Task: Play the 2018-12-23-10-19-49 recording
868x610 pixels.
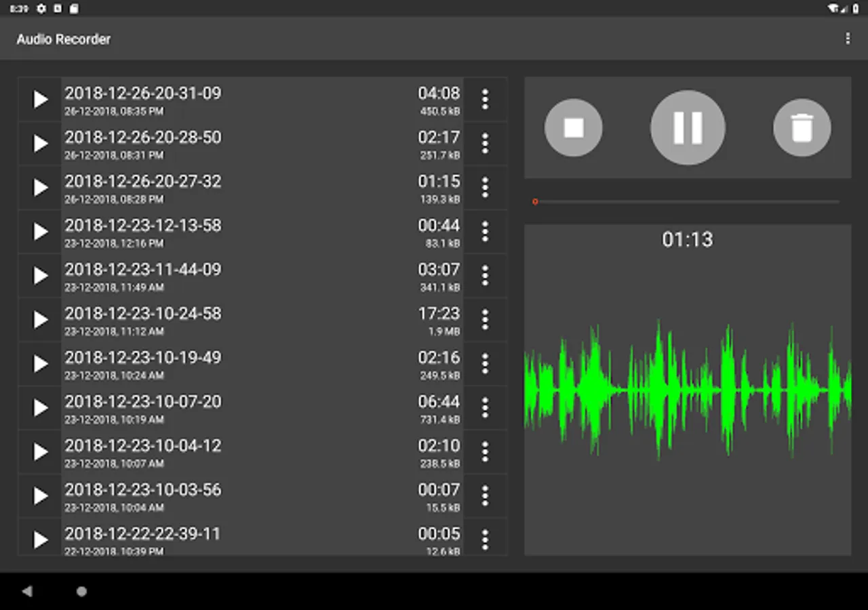Action: [40, 364]
